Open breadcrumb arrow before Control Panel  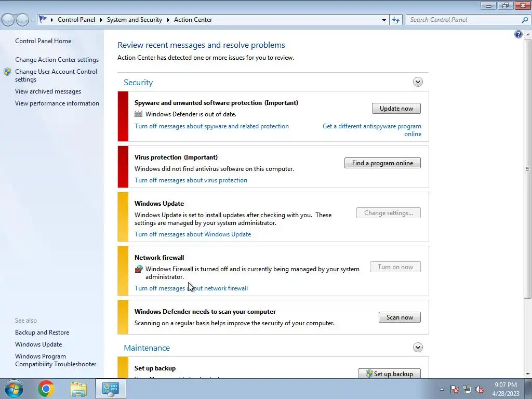52,20
